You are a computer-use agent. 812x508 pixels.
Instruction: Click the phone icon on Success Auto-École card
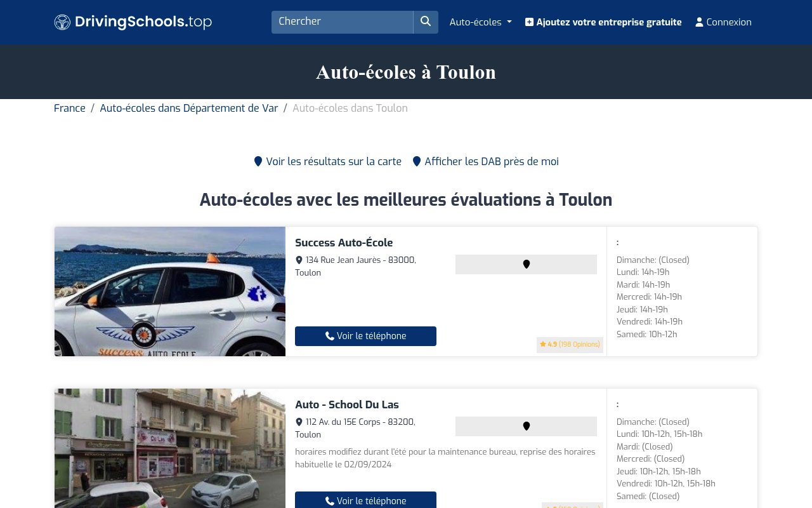point(329,336)
